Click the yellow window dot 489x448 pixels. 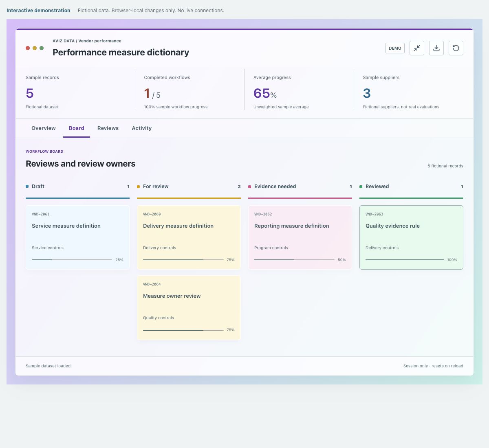pos(35,48)
